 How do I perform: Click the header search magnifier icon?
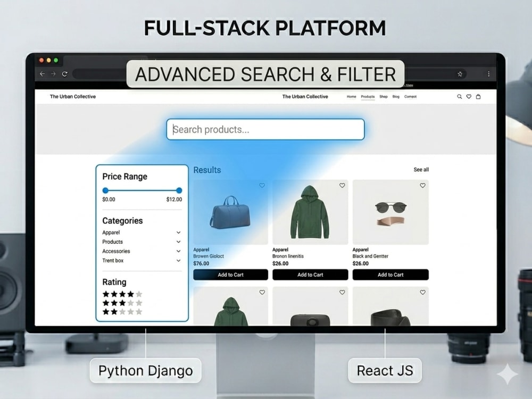click(460, 97)
